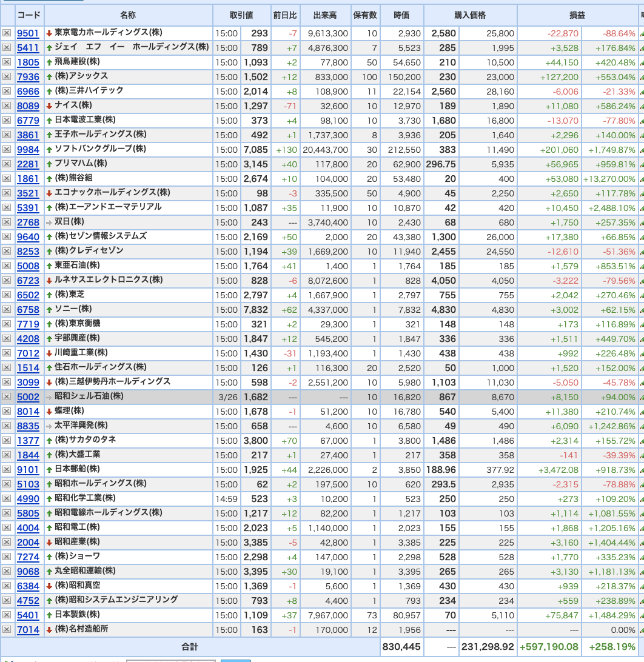
Task: Open stock code link 7014
Action: click(x=28, y=630)
